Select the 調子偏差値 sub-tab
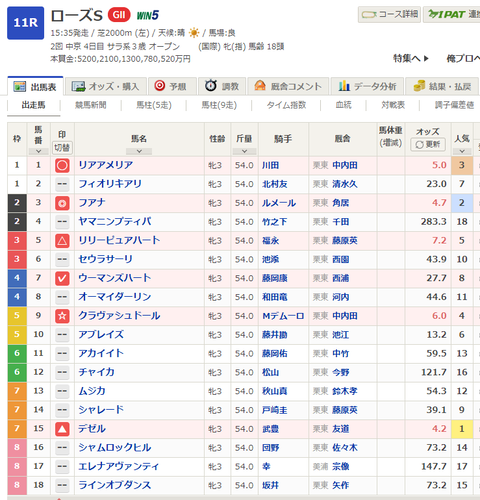The image size is (480, 500). point(454,105)
